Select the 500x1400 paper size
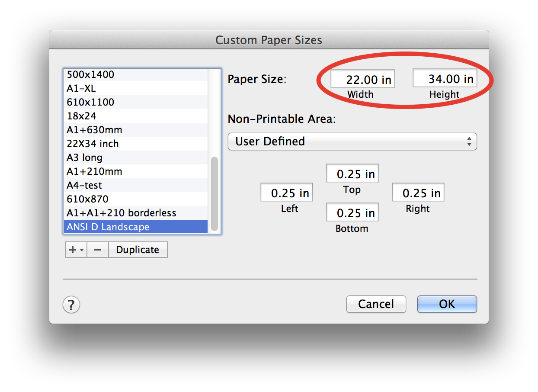538x392 pixels. [x=135, y=74]
